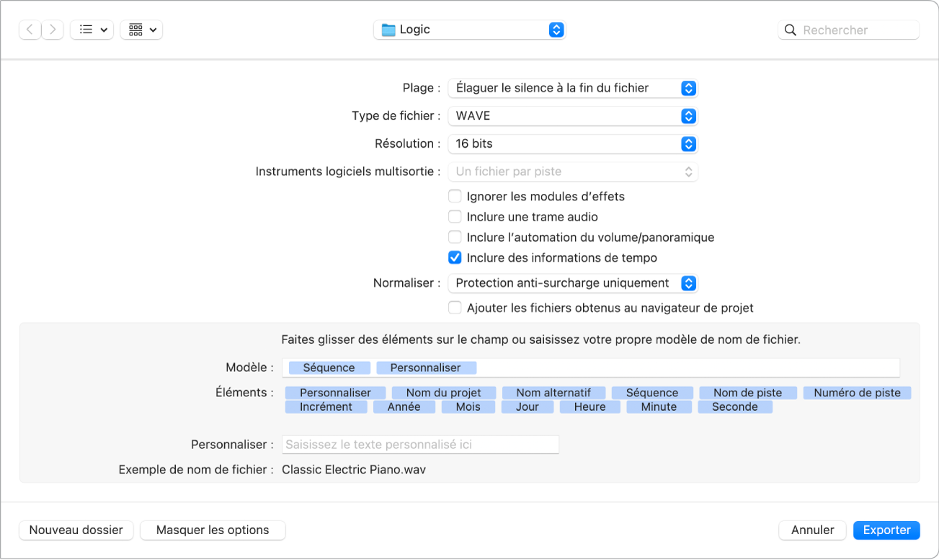Open the Plage dropdown menu
Screen dimensions: 939x560
(x=572, y=88)
